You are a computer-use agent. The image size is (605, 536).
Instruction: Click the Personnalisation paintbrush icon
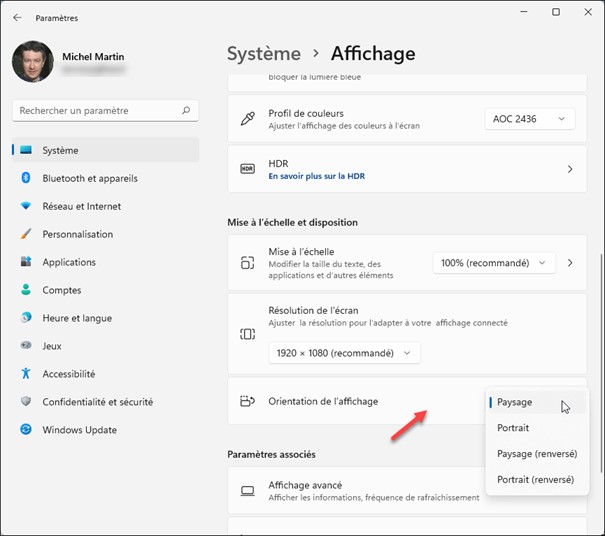tap(26, 234)
